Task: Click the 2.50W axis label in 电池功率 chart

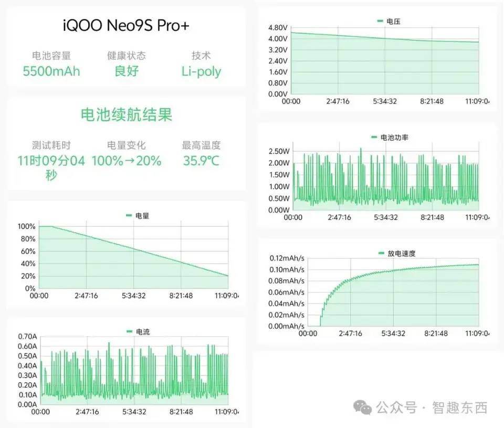Action: (279, 151)
